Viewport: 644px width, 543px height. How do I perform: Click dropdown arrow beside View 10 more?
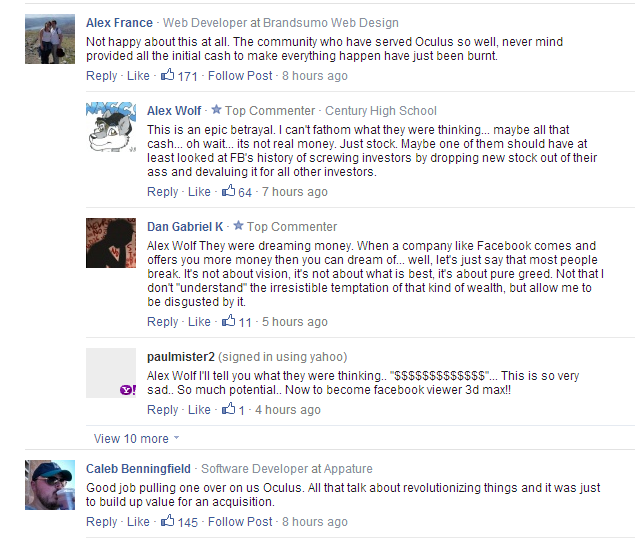pyautogui.click(x=177, y=438)
